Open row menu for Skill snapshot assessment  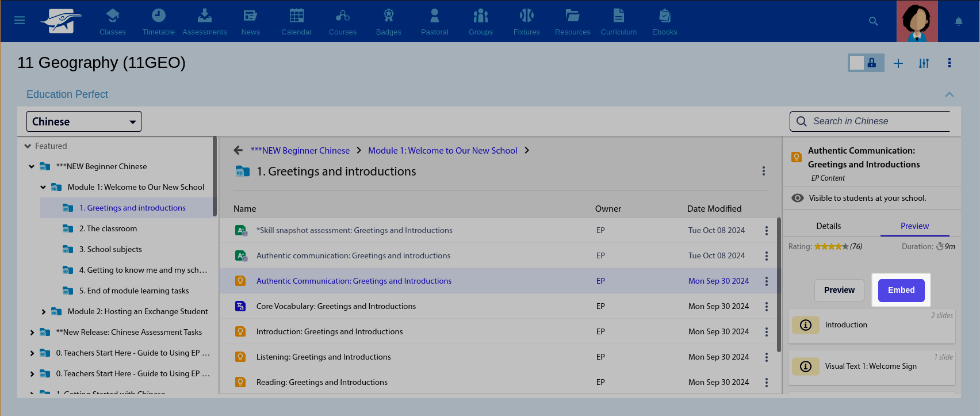[x=766, y=231]
